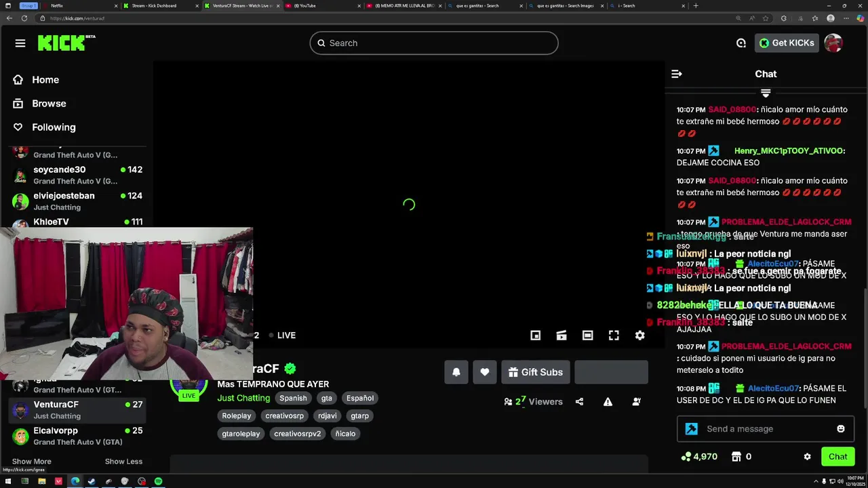868x488 pixels.
Task: Open a new browser tab
Action: (696, 5)
